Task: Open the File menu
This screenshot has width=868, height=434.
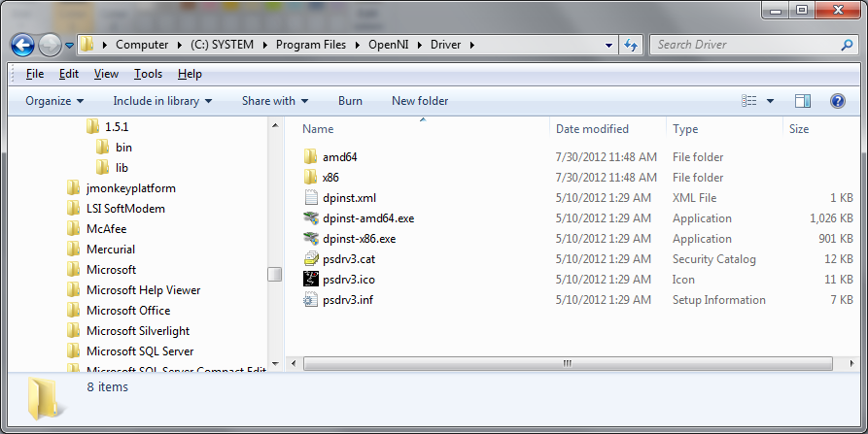Action: [35, 74]
